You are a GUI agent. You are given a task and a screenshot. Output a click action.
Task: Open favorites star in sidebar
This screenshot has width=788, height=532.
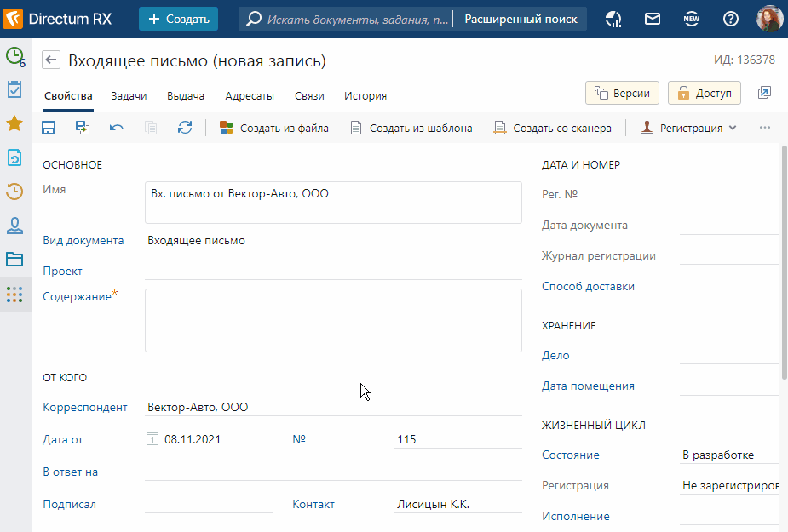[x=14, y=123]
